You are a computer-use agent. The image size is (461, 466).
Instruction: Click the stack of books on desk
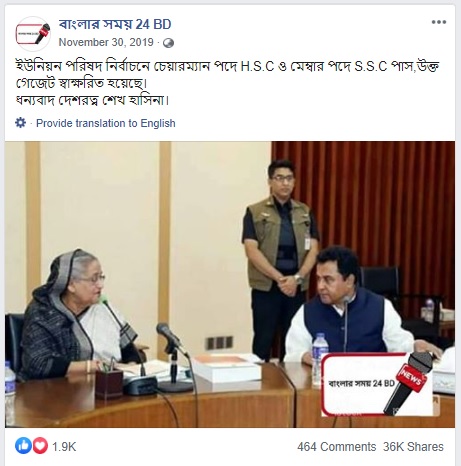coord(227,368)
